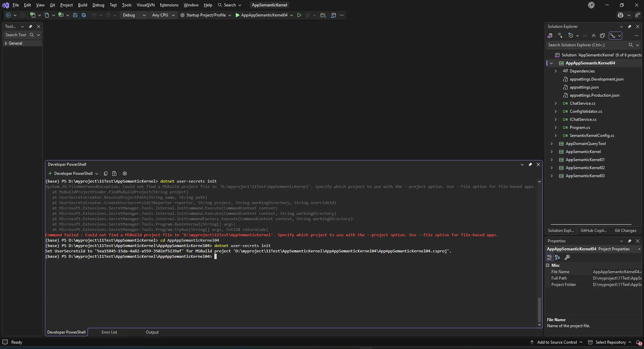Toggle pin on Developer PowerShell panel
Screen dimensions: 644x349
530,164
